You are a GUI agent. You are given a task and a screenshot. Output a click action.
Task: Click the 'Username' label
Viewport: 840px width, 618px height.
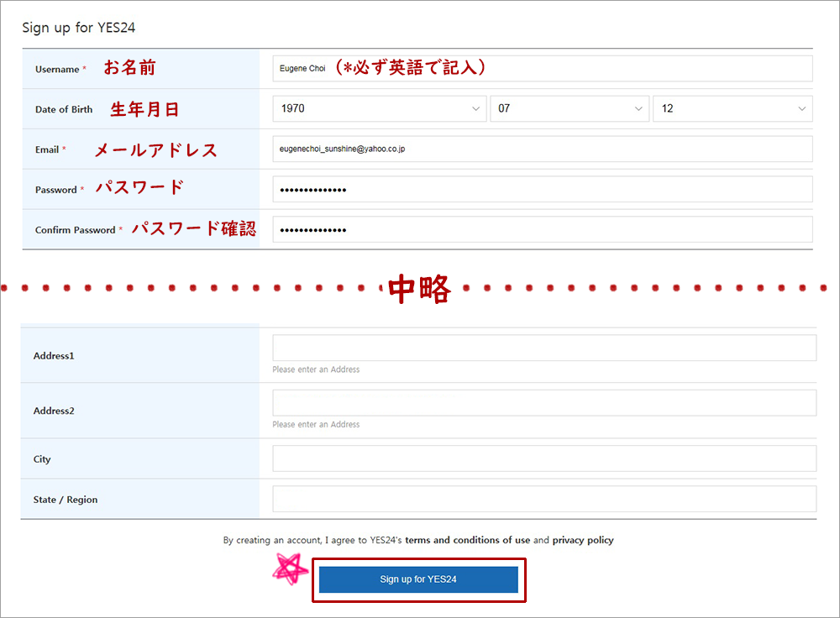[57, 69]
